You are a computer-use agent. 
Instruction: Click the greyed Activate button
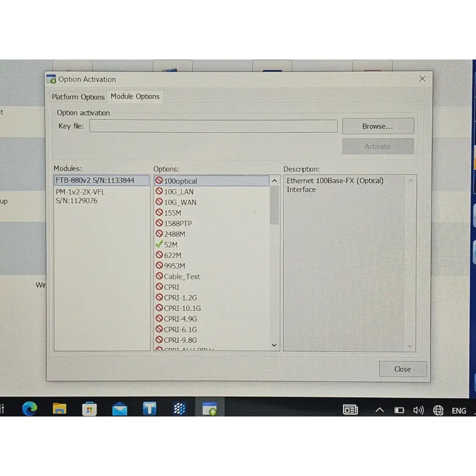coord(378,146)
